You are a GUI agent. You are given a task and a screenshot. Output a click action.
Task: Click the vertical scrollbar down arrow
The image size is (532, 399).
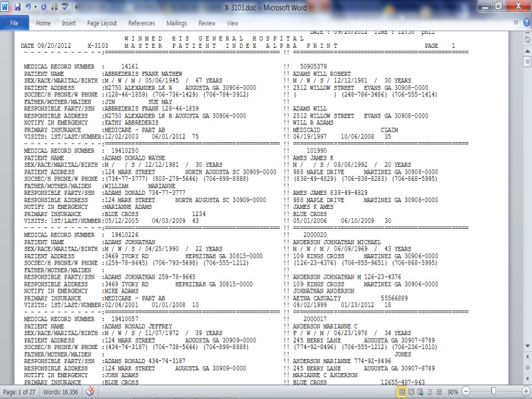[527, 346]
